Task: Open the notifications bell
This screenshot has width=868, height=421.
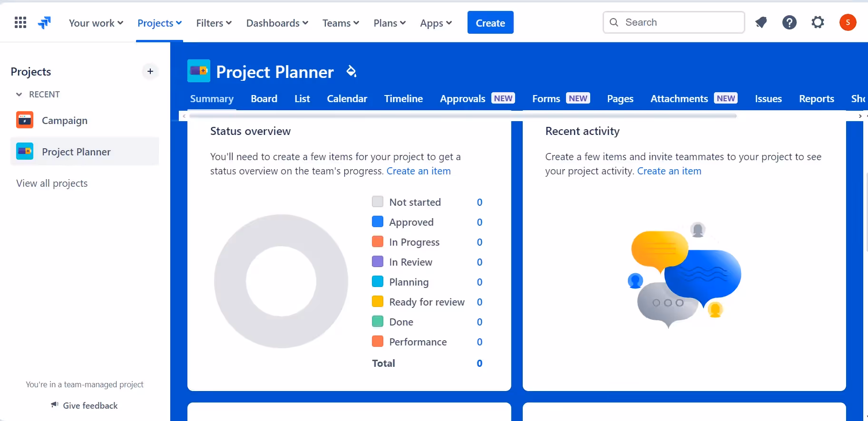Action: pyautogui.click(x=761, y=22)
